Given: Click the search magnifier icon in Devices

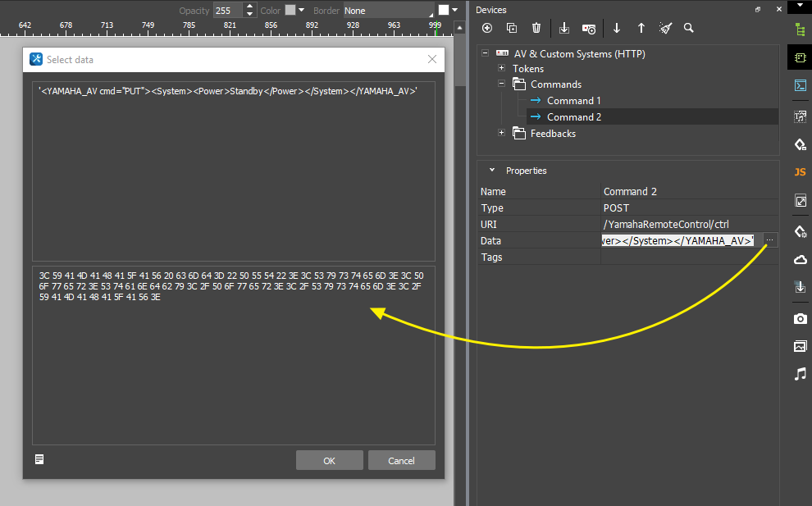Looking at the screenshot, I should point(689,28).
